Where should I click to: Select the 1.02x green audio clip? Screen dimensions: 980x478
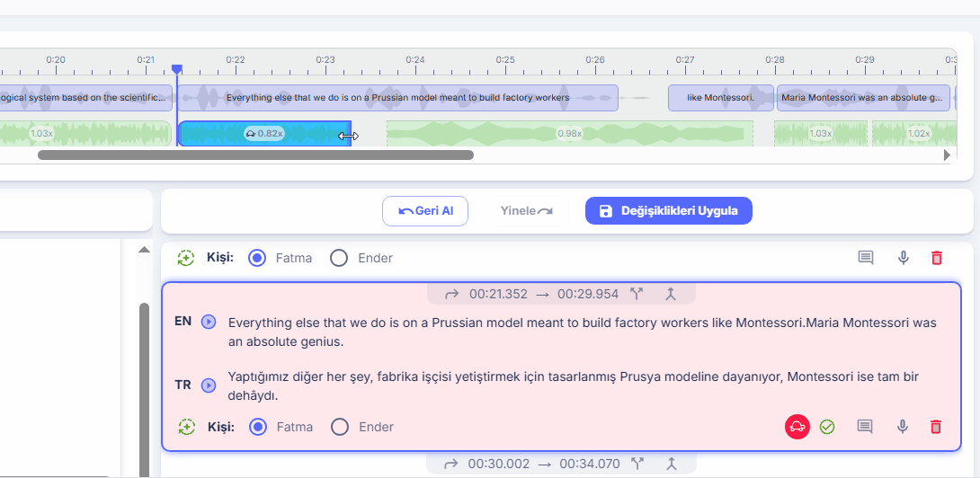914,134
